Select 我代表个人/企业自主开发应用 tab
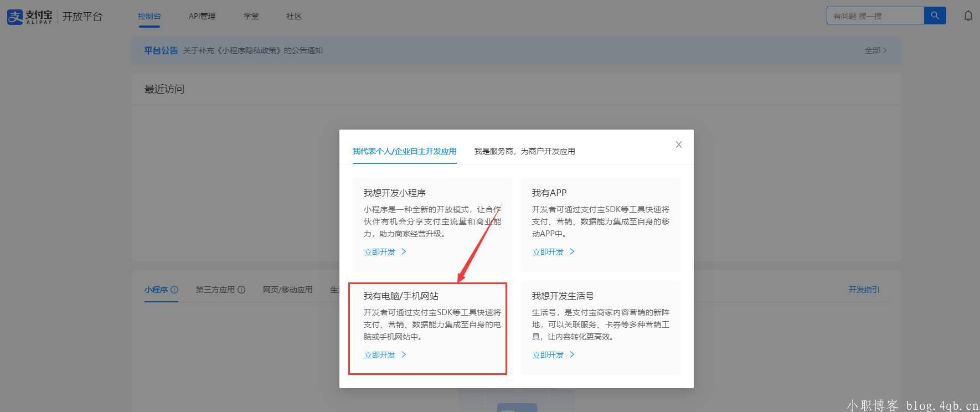Viewport: 980px width, 412px height. 404,151
